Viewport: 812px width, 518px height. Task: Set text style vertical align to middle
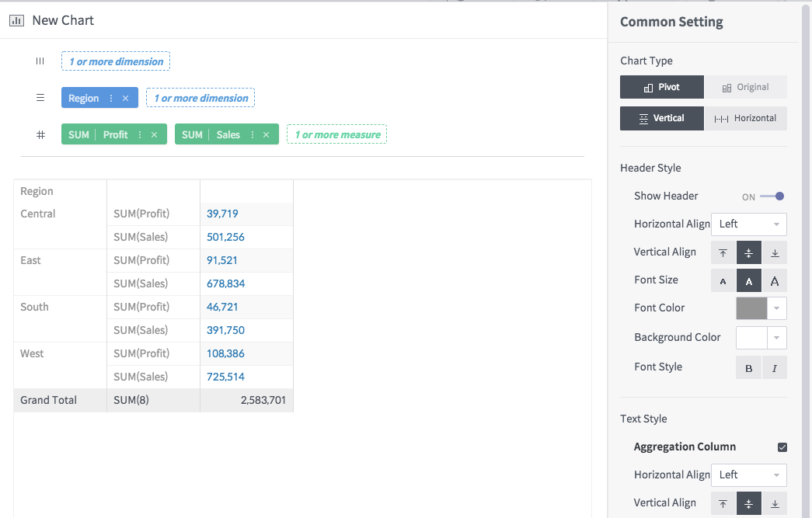(749, 503)
